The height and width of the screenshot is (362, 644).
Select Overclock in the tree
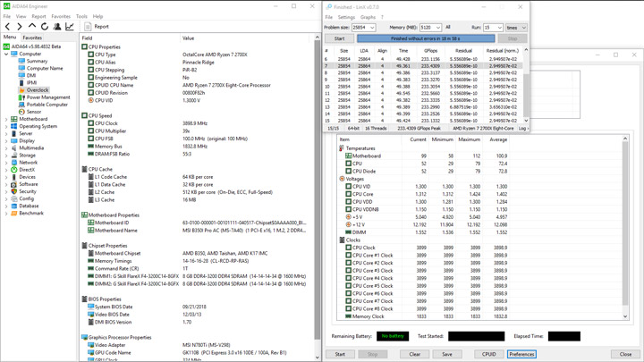click(x=38, y=90)
